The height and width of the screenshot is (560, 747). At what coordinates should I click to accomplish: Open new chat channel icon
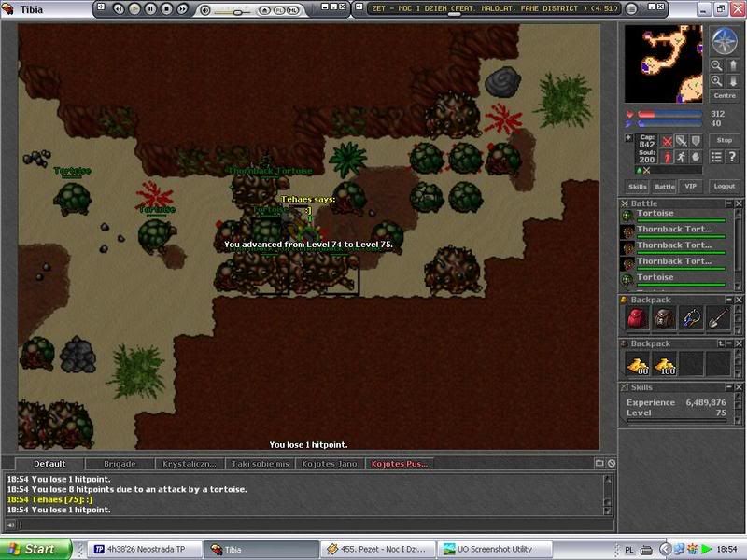click(599, 463)
